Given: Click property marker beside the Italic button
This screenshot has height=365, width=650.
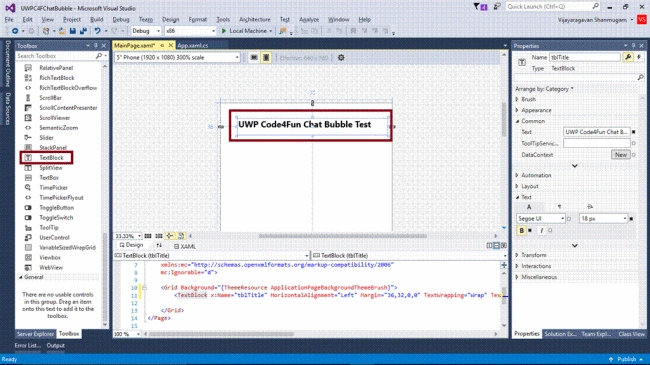Looking at the screenshot, I should click(550, 231).
